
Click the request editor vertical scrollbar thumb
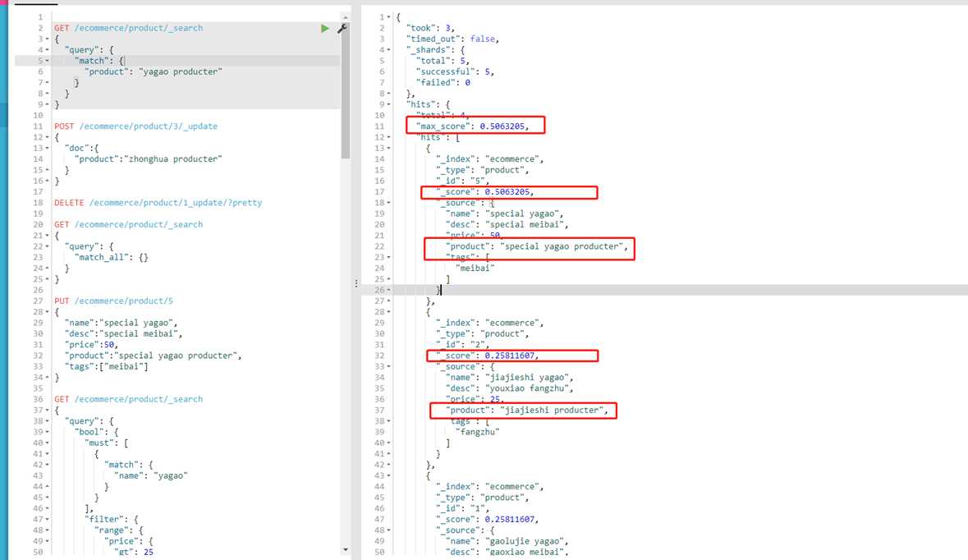tap(346, 90)
